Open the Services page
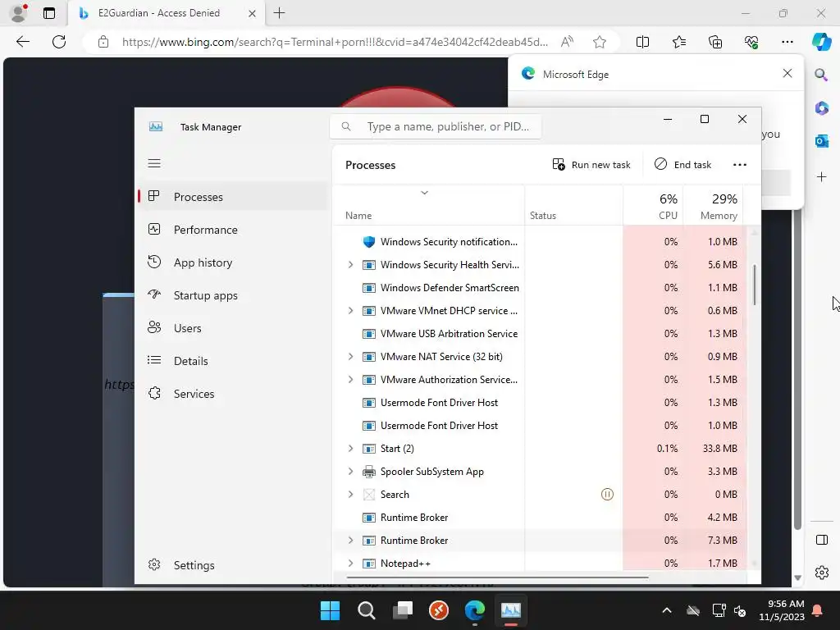 [233, 394]
